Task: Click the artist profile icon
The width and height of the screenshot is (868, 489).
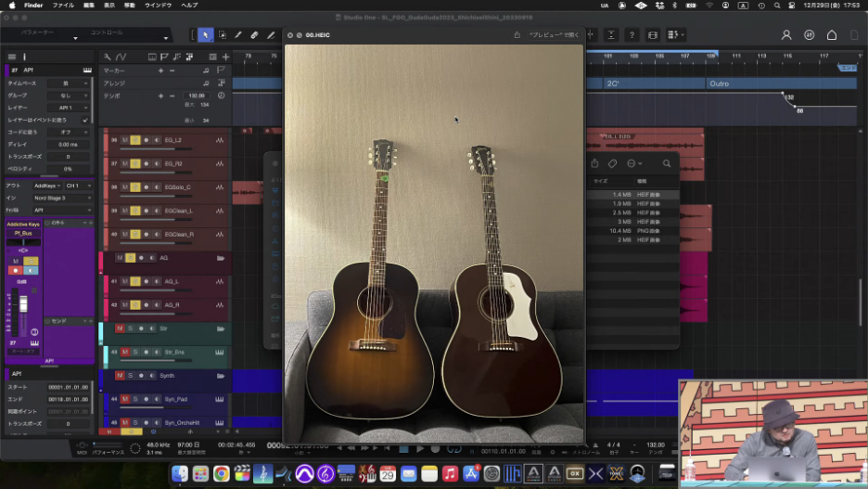Action: [x=786, y=35]
